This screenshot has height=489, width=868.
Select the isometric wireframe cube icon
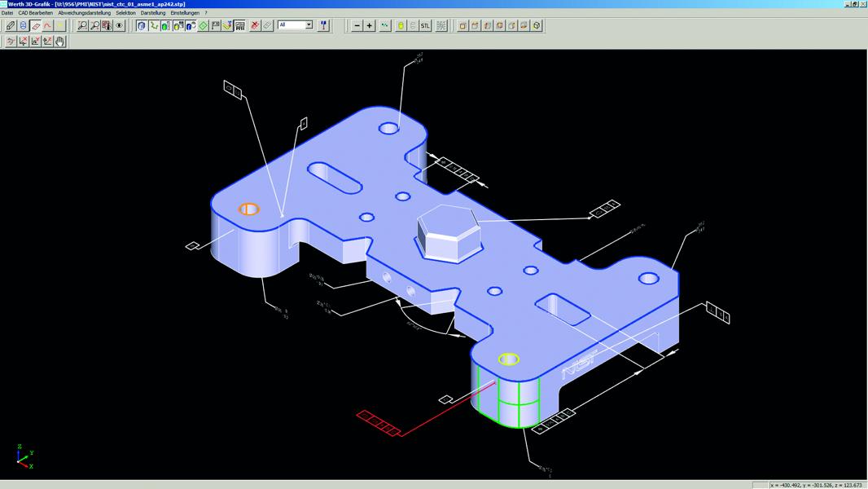(537, 25)
